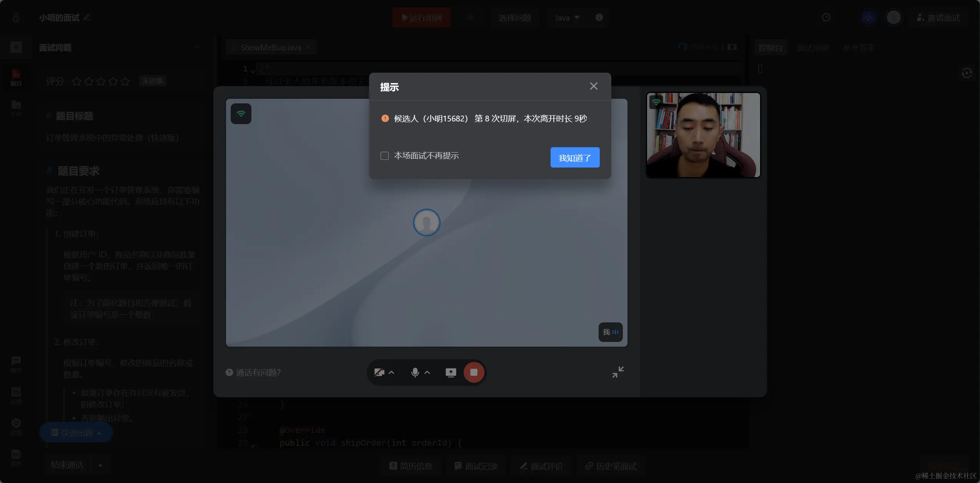This screenshot has width=980, height=483.
Task: Select the candidate's webcam thumbnail
Action: coord(703,135)
